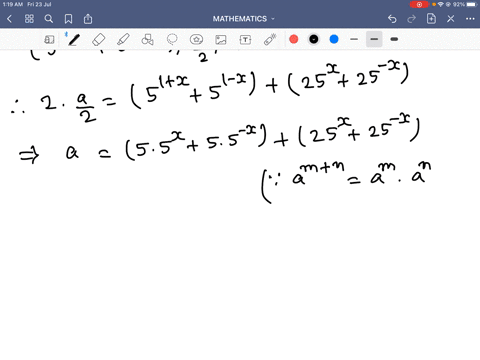Tap the screen recording indicator
Image resolution: width=480 pixels, height=360 pixels.
tap(419, 4)
